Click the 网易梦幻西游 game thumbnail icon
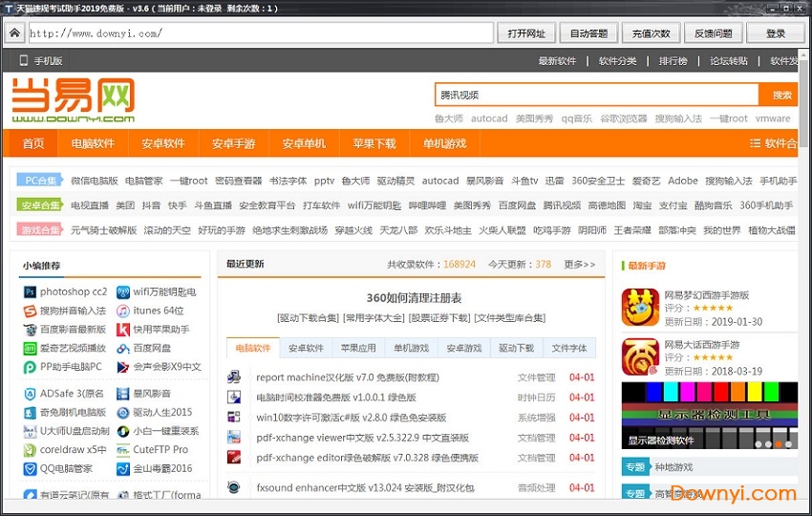This screenshot has width=812, height=516. [640, 307]
